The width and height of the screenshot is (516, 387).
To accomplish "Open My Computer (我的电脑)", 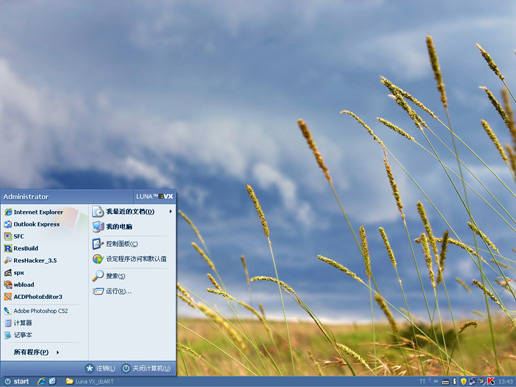I will click(x=113, y=226).
